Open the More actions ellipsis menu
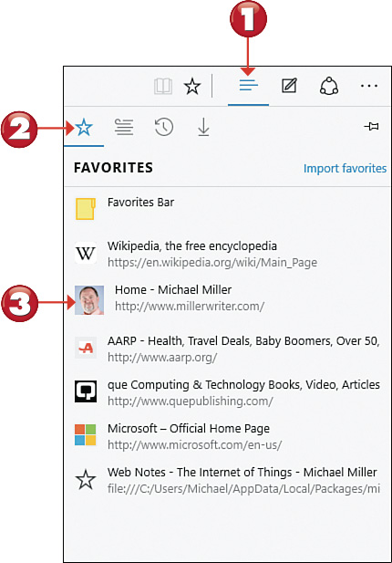The image size is (392, 563). tap(369, 86)
